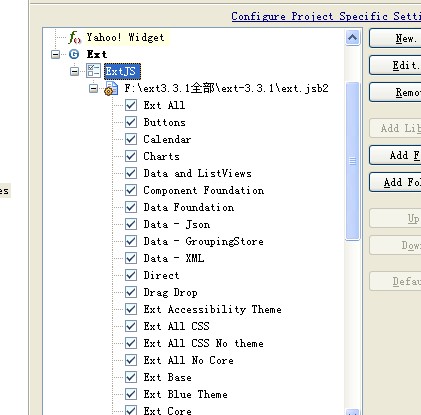Image resolution: width=421 pixels, height=415 pixels.
Task: Click the Edit button
Action: [x=395, y=65]
